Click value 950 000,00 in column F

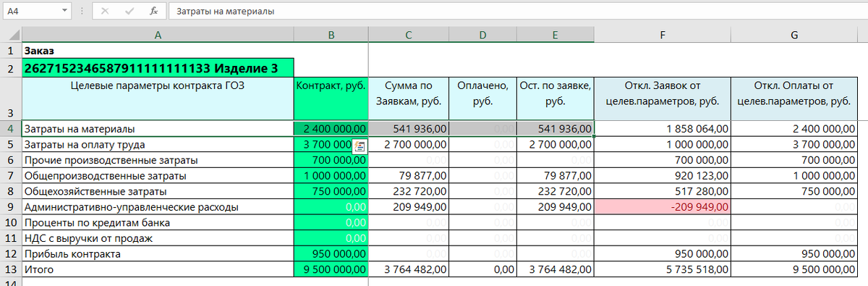662,253
